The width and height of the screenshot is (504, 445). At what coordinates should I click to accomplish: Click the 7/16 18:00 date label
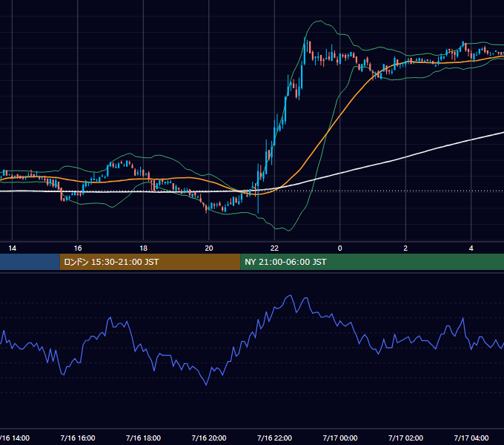tap(143, 438)
